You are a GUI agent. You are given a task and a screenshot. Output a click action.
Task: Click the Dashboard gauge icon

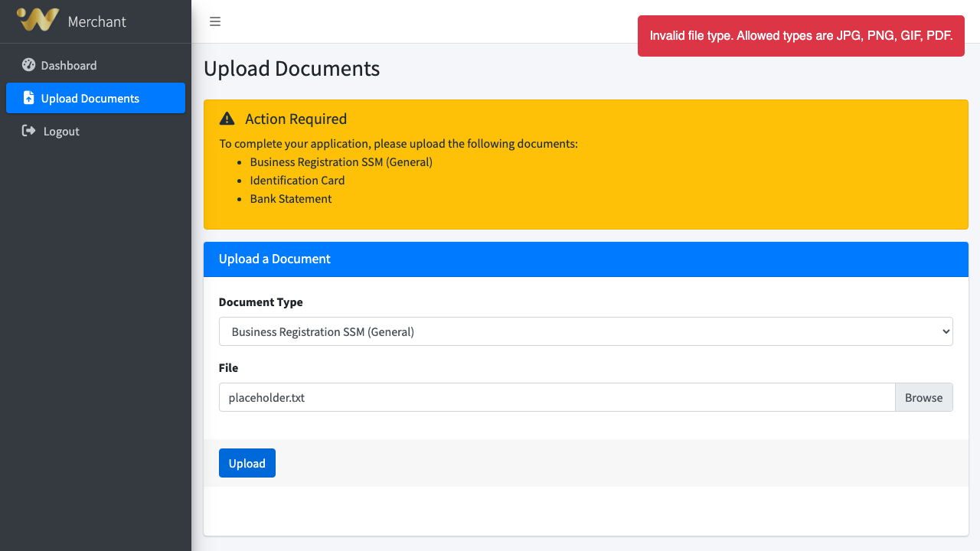coord(29,65)
